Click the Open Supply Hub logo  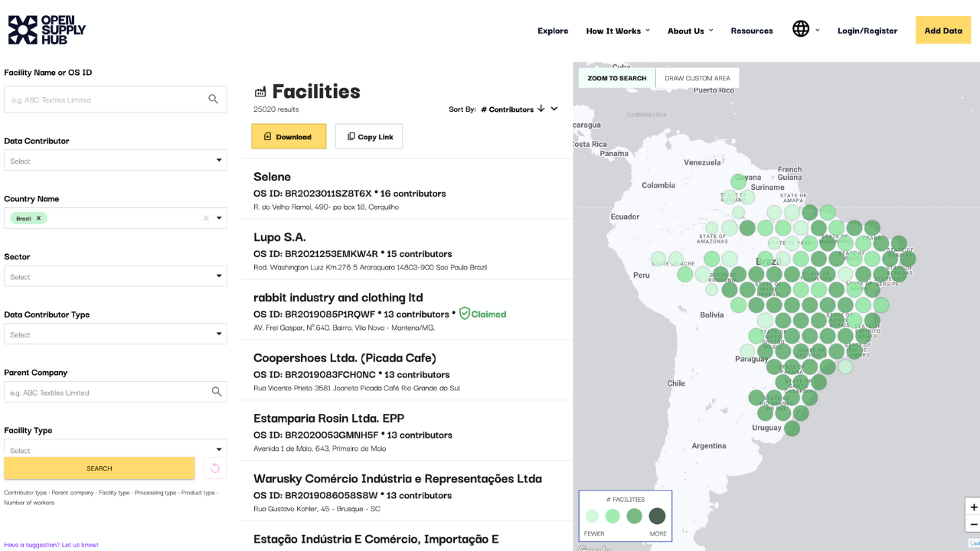(46, 30)
